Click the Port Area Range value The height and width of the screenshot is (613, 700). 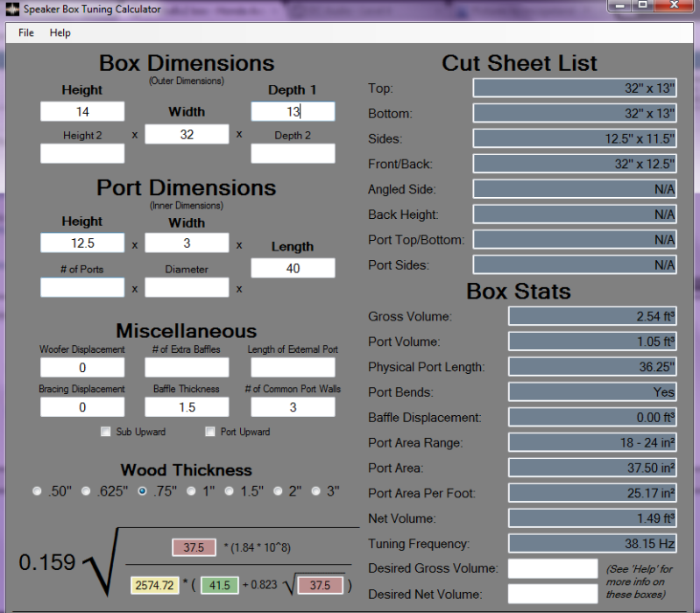592,442
